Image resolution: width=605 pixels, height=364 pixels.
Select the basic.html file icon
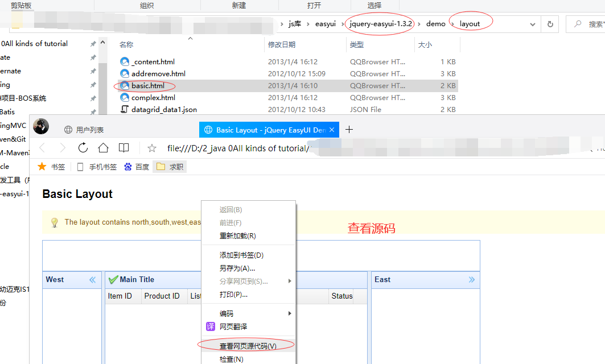[x=125, y=86]
